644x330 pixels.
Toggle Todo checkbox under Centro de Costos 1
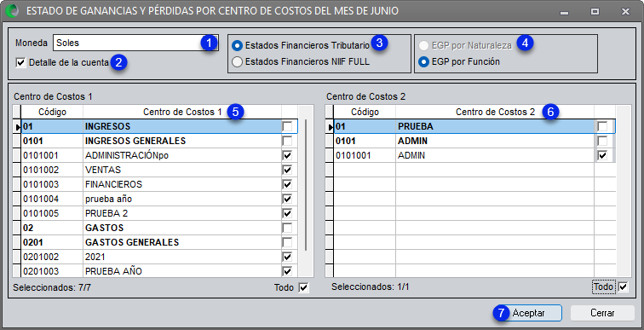(303, 287)
